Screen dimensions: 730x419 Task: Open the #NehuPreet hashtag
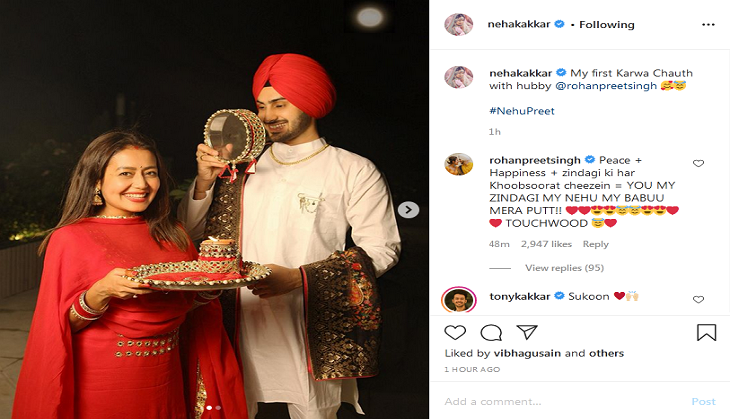[x=522, y=111]
